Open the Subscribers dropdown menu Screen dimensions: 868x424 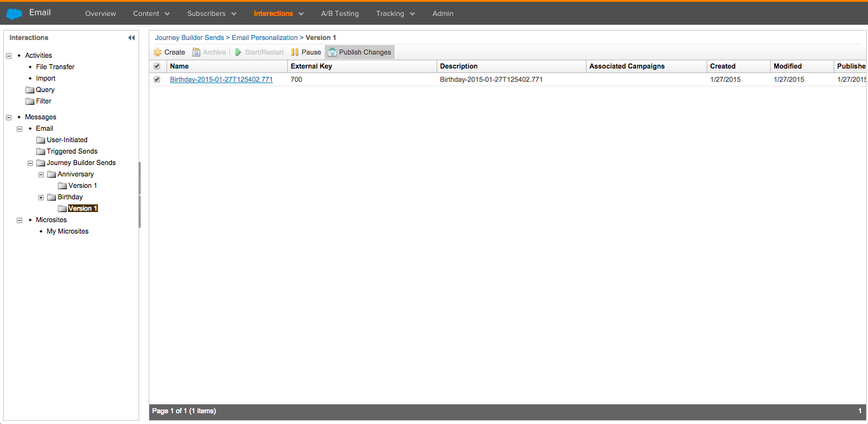coord(212,13)
